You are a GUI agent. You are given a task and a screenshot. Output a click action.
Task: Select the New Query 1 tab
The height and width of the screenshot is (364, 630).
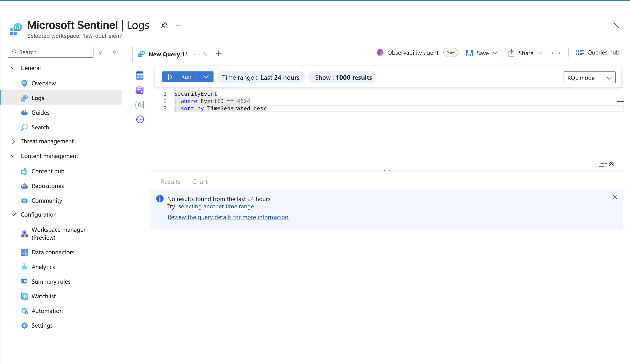tap(168, 54)
